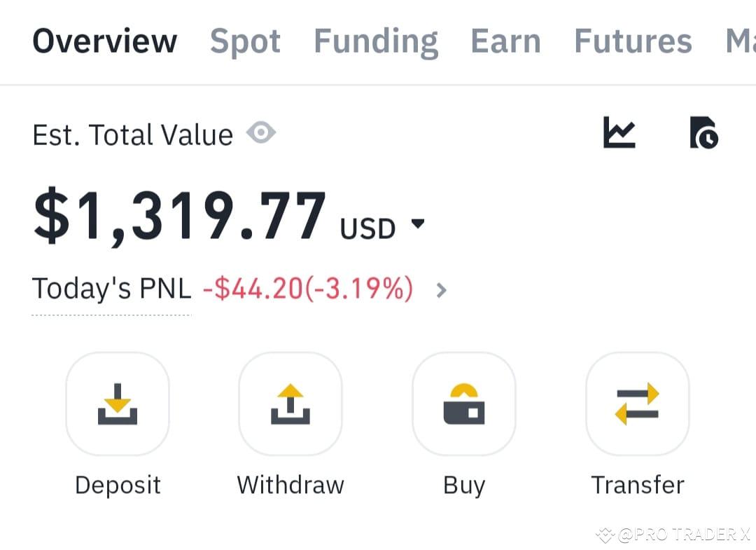
Task: Go to the Earn section
Action: [505, 41]
